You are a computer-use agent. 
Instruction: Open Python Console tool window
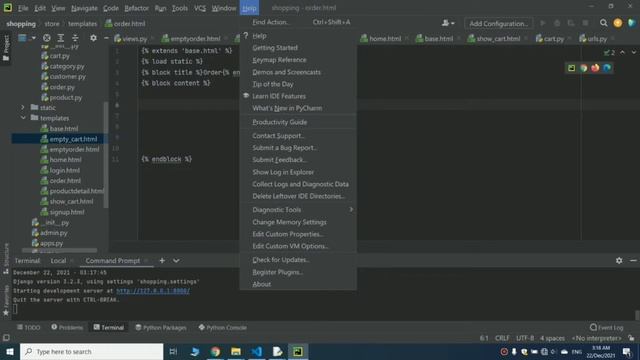tap(222, 328)
